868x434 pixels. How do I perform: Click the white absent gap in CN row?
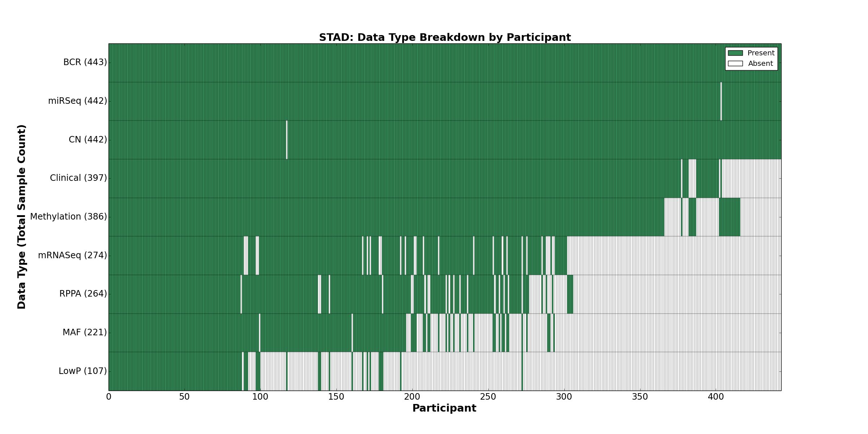[x=287, y=140]
